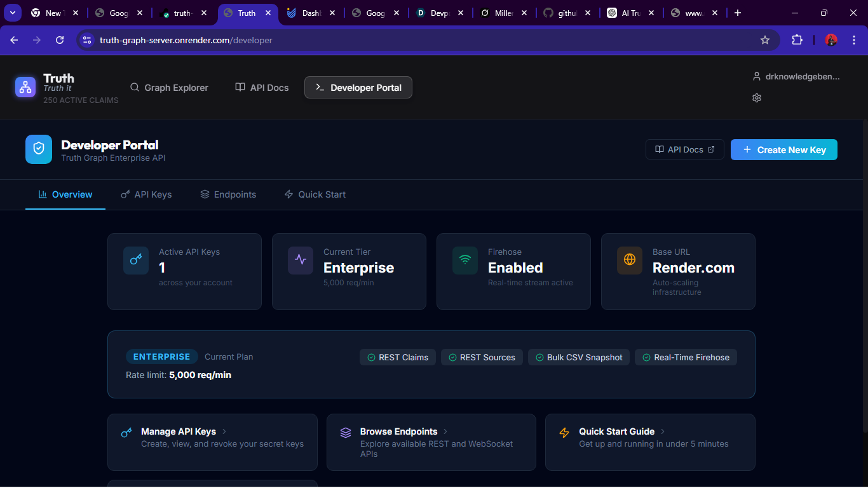The image size is (868, 488).
Task: Click the layers icon beside Browse Endpoints
Action: click(x=346, y=433)
